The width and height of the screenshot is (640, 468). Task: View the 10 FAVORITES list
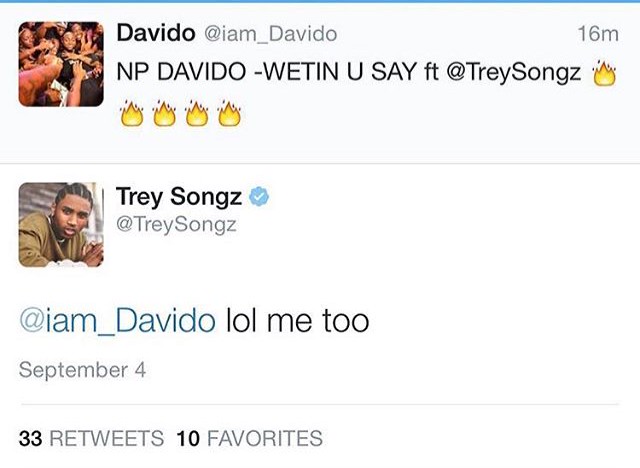pos(249,438)
